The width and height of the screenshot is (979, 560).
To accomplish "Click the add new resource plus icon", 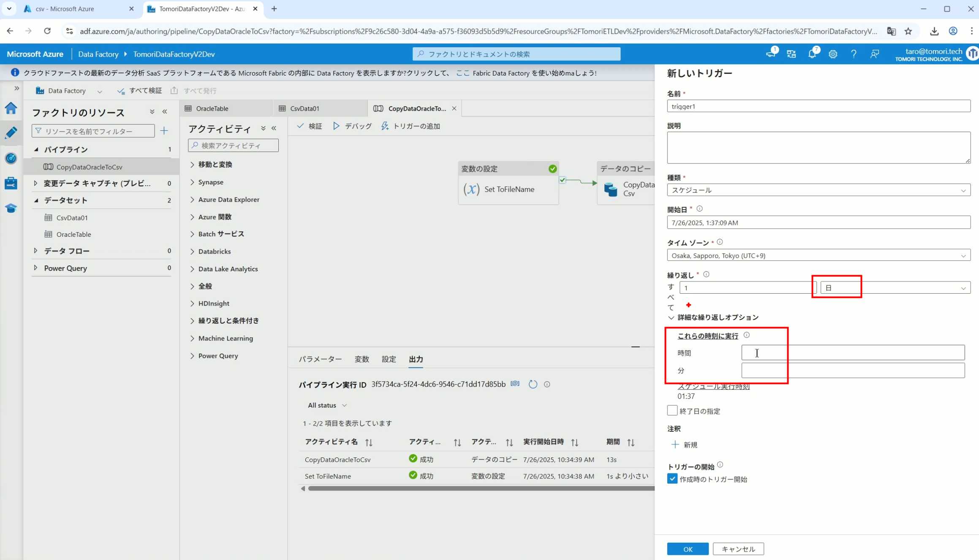I will point(164,131).
